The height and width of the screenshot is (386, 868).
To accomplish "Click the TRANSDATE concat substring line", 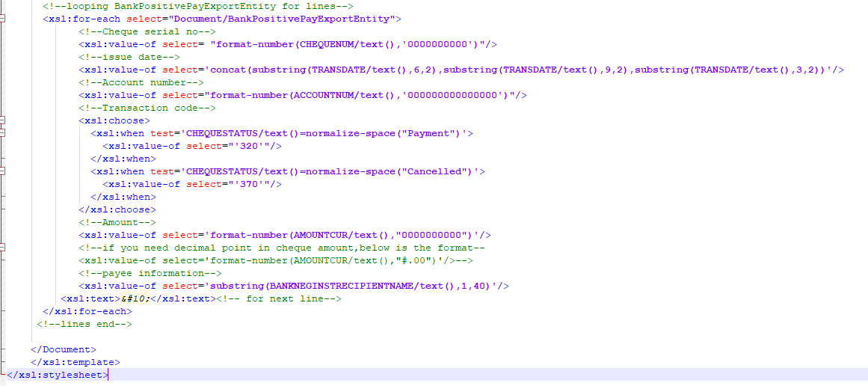I will (x=461, y=70).
